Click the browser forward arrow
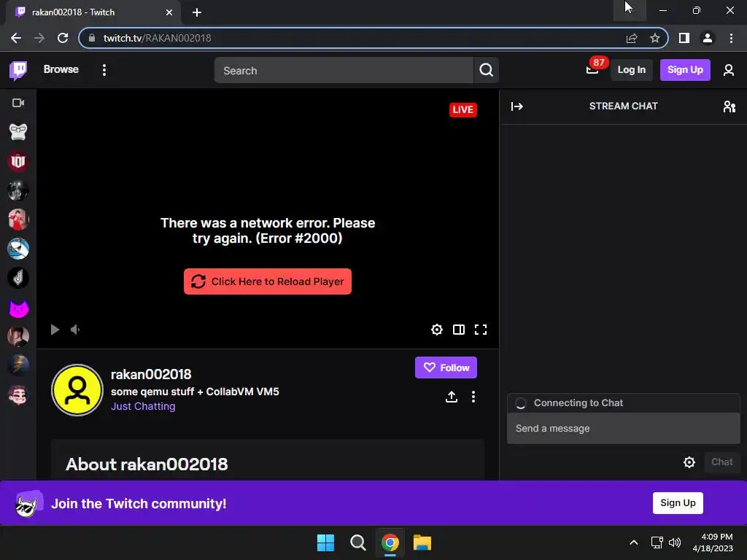 point(39,38)
